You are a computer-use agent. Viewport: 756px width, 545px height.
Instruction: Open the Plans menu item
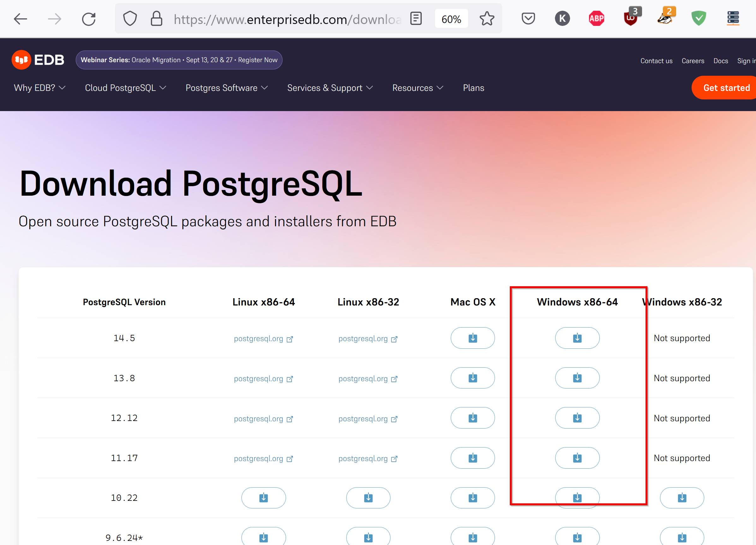click(x=473, y=88)
